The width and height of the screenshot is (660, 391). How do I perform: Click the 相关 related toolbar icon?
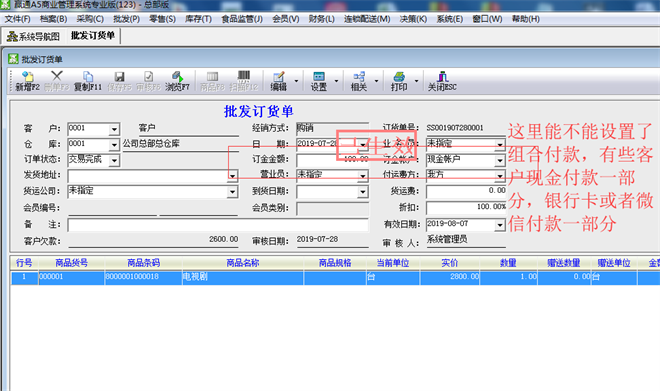coord(359,81)
